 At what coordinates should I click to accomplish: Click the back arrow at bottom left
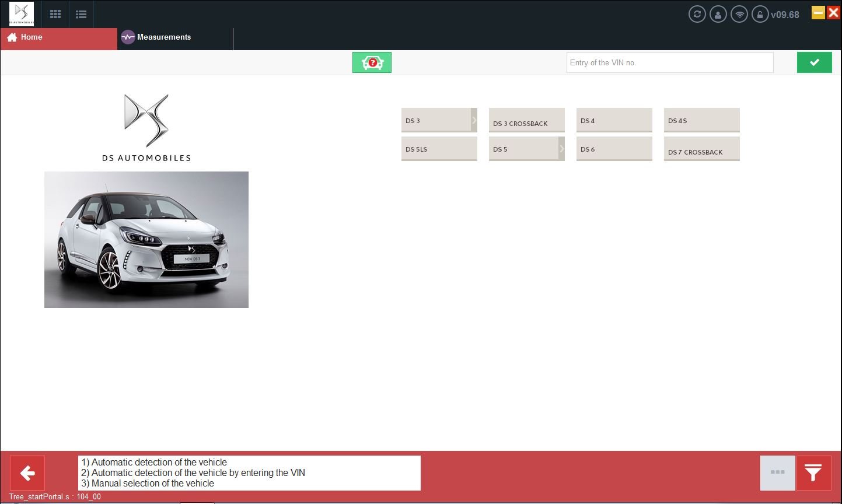coord(27,473)
